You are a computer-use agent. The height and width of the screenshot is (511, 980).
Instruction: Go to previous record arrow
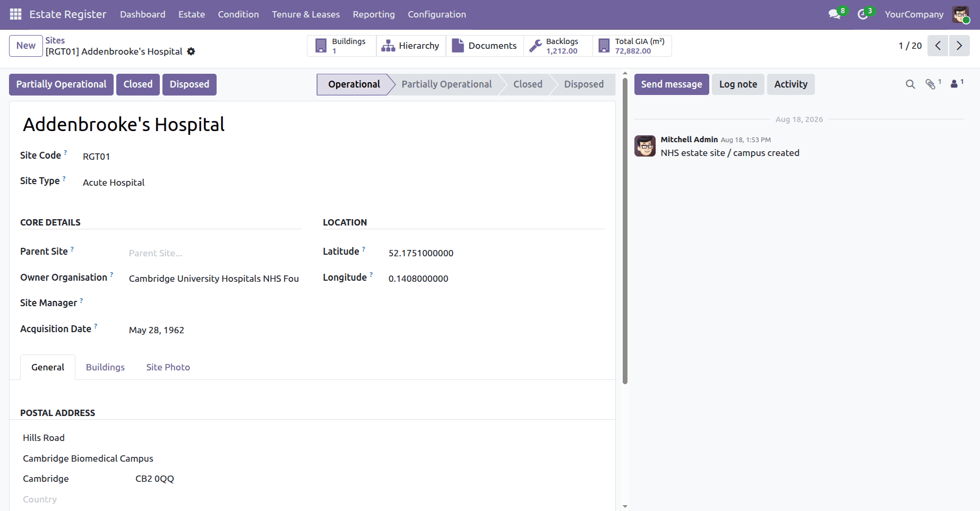click(x=938, y=46)
